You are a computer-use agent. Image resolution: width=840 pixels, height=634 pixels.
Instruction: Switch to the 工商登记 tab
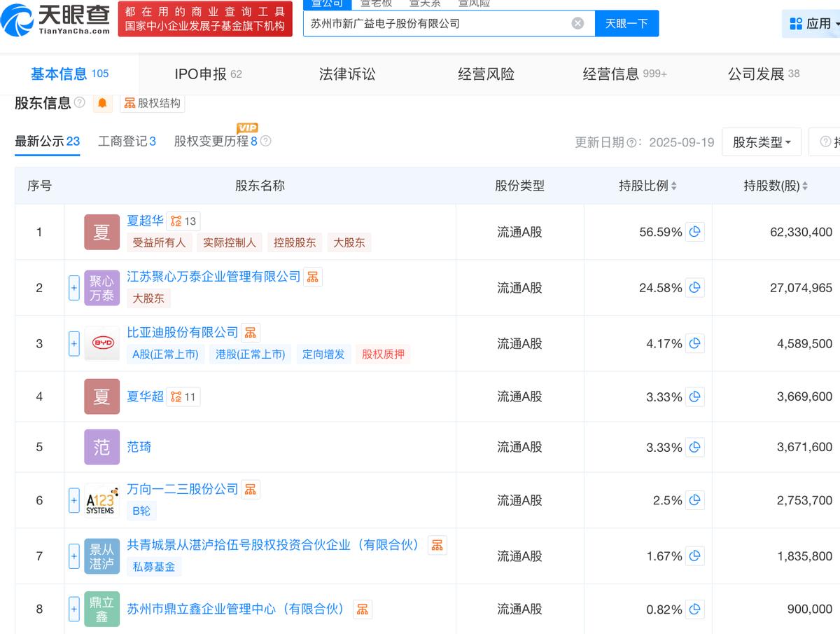click(x=127, y=142)
